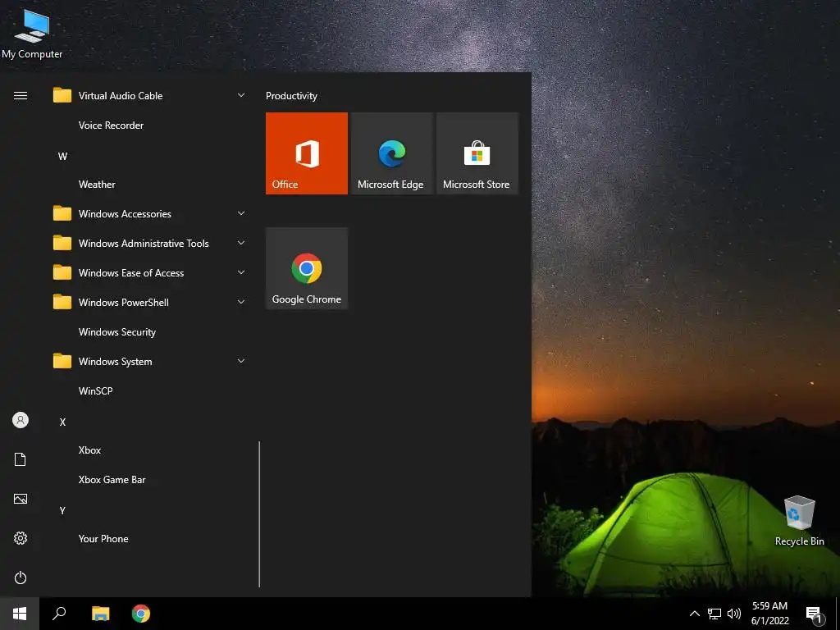Click the taskbar clock and date

[769, 614]
